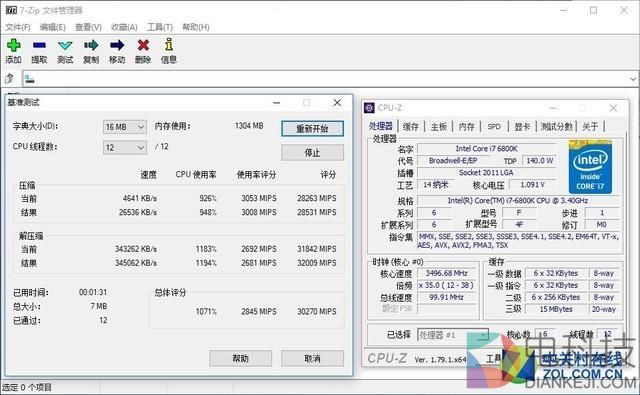Click the 1304 MB memory usage value
This screenshot has height=395, width=640.
click(x=249, y=126)
